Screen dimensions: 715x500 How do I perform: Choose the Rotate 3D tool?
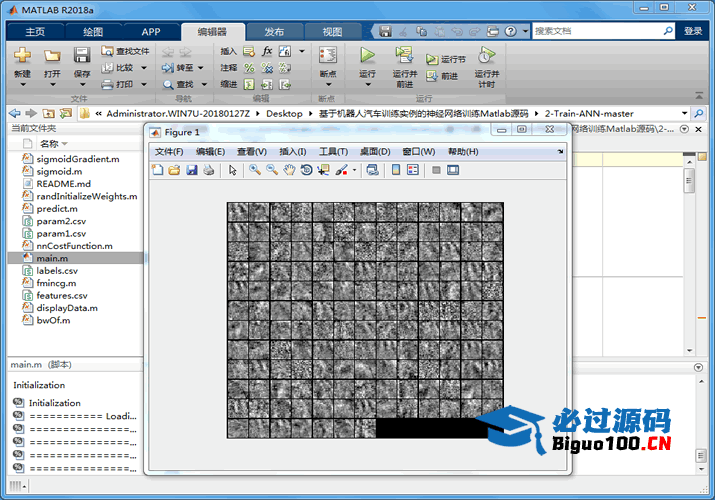pos(306,170)
